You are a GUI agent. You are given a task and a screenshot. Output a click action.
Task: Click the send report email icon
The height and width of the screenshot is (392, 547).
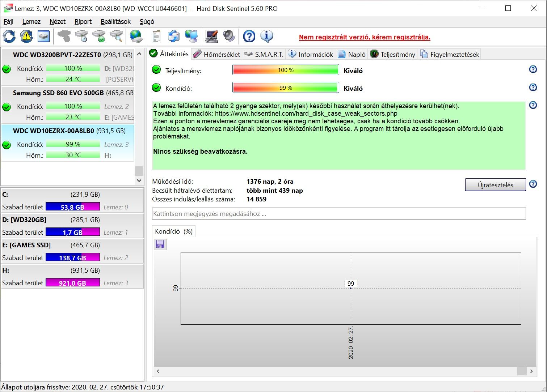pos(174,37)
